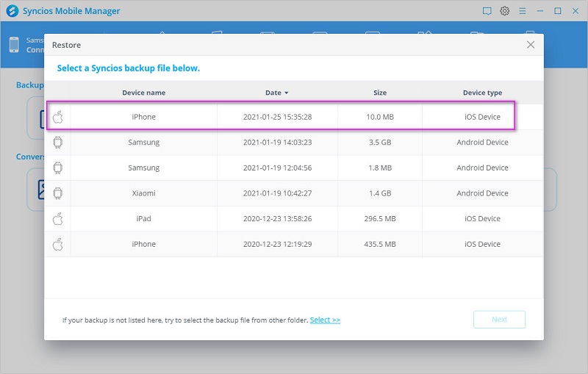Click Android Device cell in 3.5 GB row

[x=482, y=143]
